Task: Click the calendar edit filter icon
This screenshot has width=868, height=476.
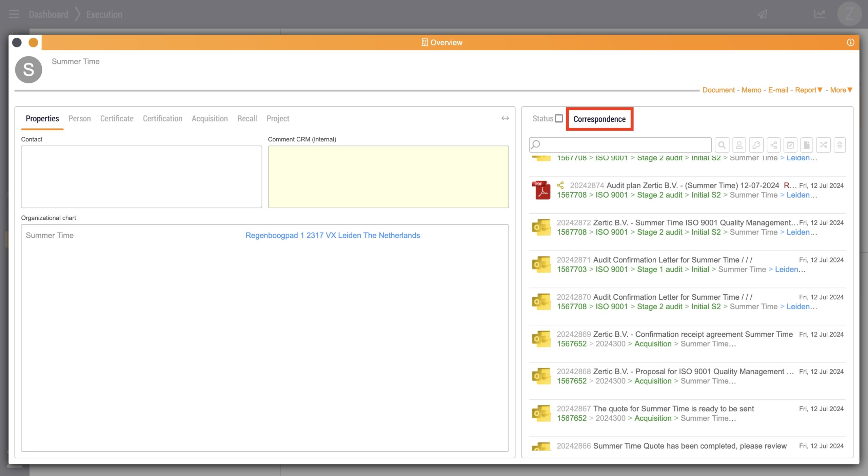Action: [790, 145]
